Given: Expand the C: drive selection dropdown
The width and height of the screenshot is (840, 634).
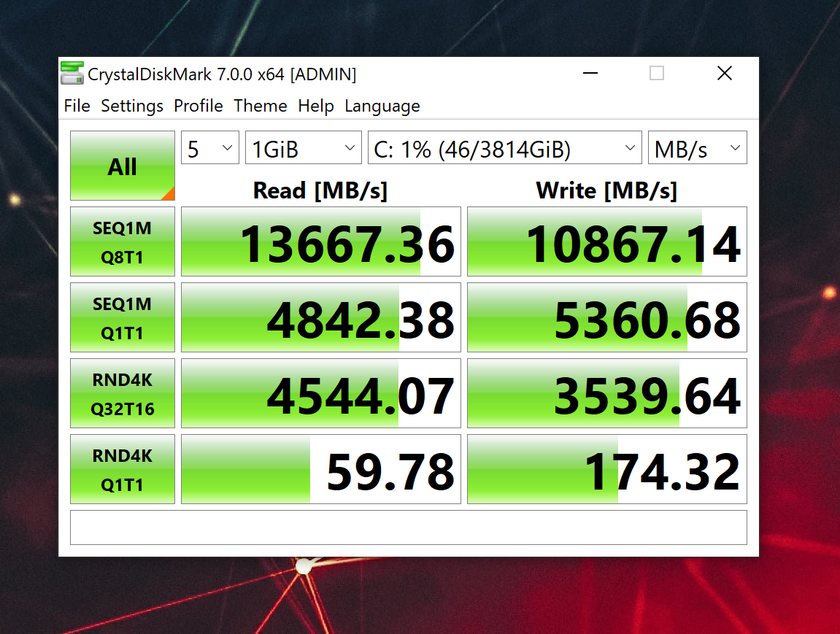Looking at the screenshot, I should tap(504, 148).
